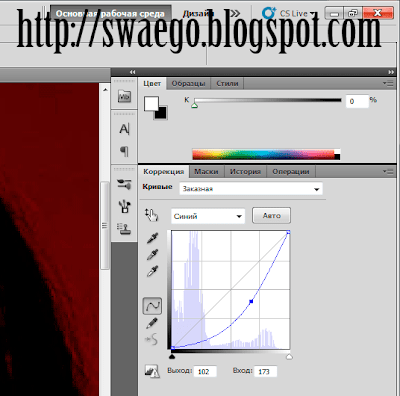Click the canvas vertical scrollbar thumb

click(105, 226)
